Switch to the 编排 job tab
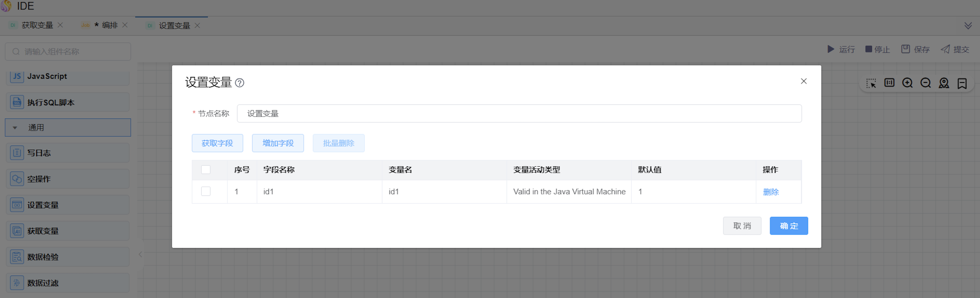 click(109, 25)
